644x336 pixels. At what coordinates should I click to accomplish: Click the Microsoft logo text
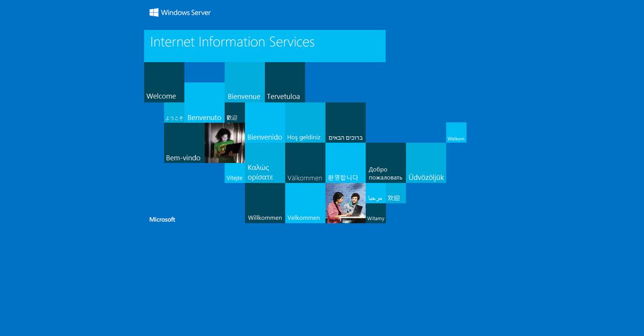tap(162, 219)
